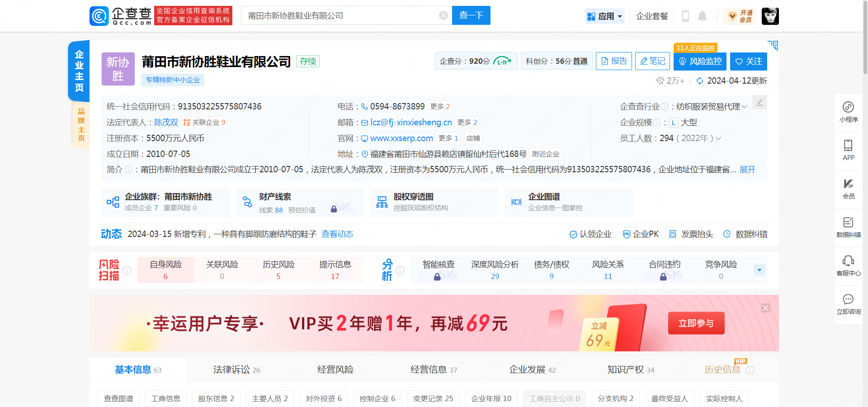Show 更多 2 email addresses
This screenshot has width=868, height=407.
[x=467, y=123]
